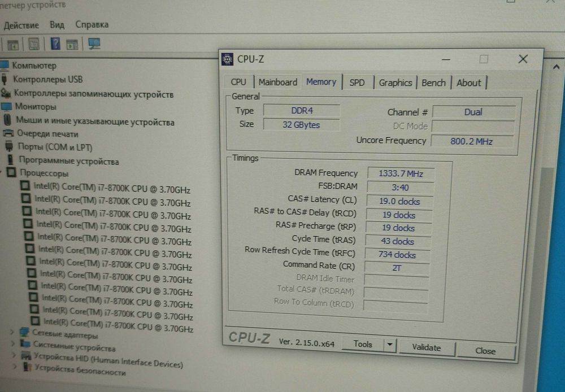The height and width of the screenshot is (392, 565).
Task: Click the CPU-Z app icon in its title bar
Action: coord(227,59)
